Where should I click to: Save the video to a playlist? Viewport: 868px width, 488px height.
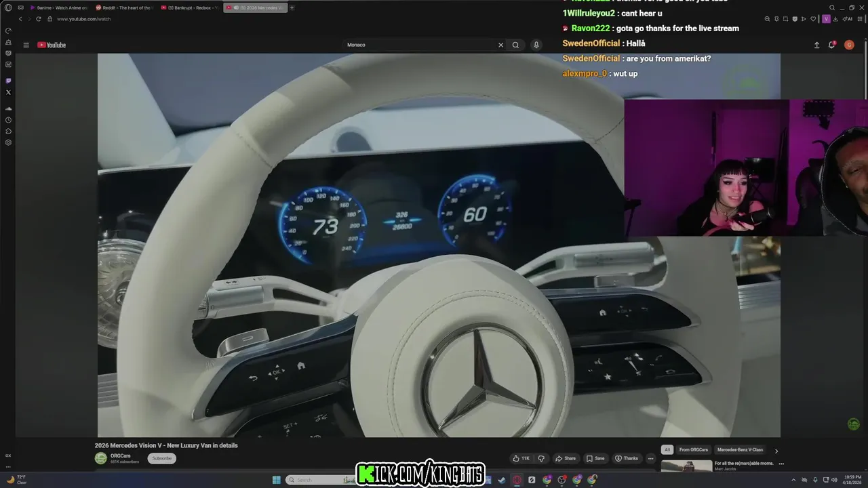tap(595, 458)
